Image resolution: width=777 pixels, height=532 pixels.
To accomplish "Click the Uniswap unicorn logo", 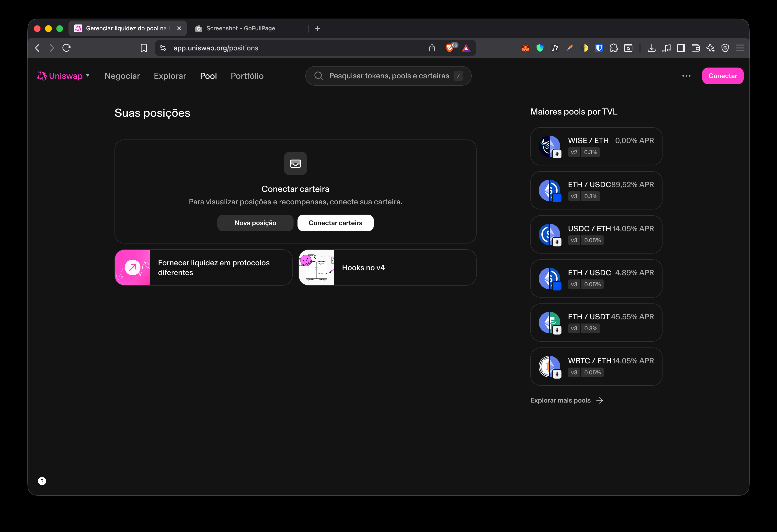I will (x=42, y=76).
